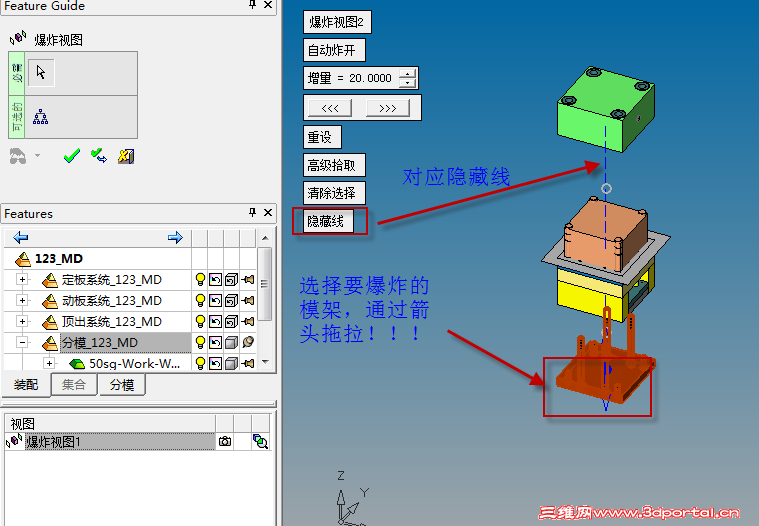Viewport: 759px width, 526px height.
Task: Select 顶出系统_123_MD in the tree
Action: pos(111,321)
